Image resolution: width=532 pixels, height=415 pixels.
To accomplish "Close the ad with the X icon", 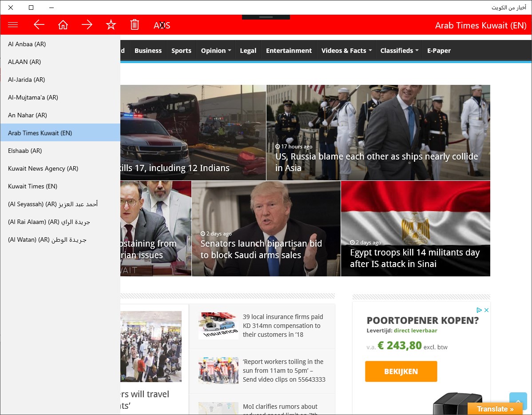I will [x=486, y=310].
